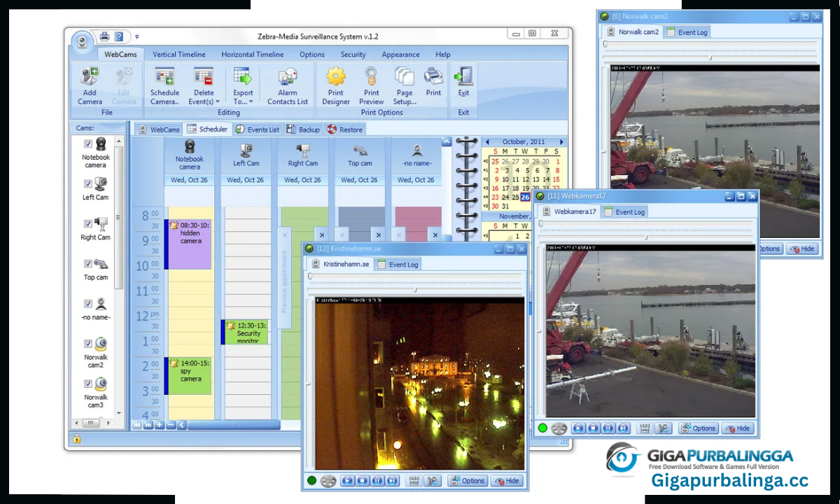
Task: Click the clapperboard icon in Webkamera17 window
Action: pos(645,428)
